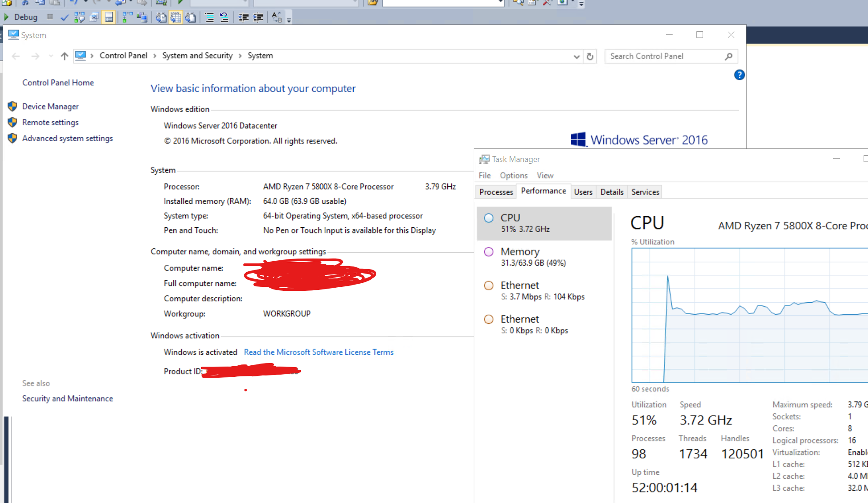Switch output to Results to Grid
This screenshot has width=868, height=503.
(176, 17)
